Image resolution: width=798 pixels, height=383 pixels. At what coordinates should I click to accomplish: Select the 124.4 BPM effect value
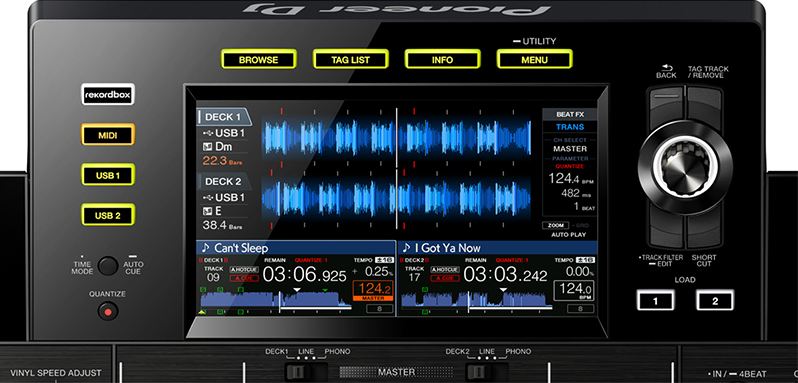tap(571, 179)
